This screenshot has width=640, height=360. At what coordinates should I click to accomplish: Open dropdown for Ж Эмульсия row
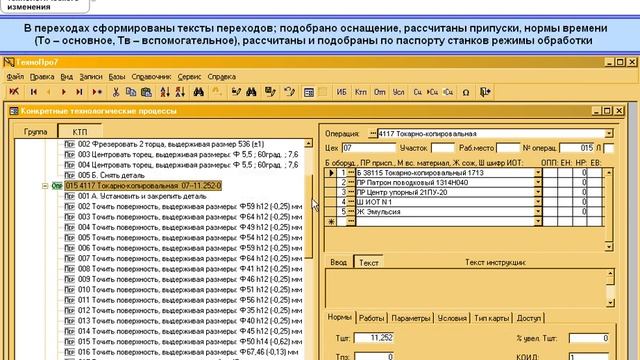tap(538, 212)
